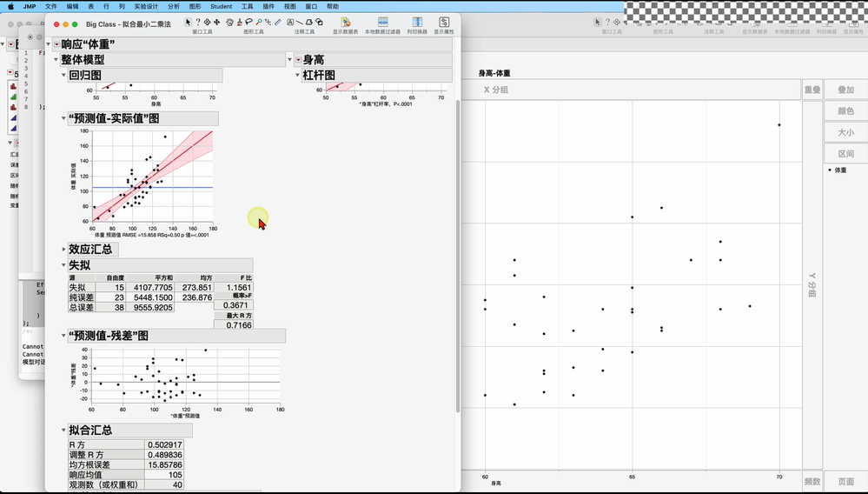The width and height of the screenshot is (868, 494).
Task: Expand the 效应汇总 section
Action: click(63, 250)
